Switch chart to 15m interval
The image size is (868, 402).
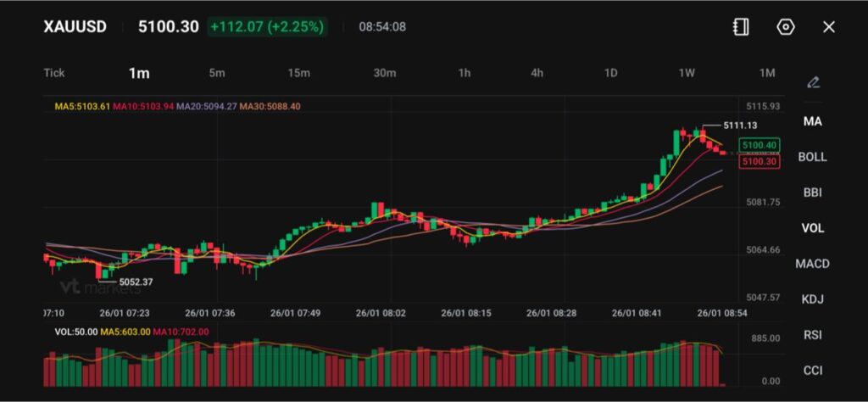click(298, 73)
